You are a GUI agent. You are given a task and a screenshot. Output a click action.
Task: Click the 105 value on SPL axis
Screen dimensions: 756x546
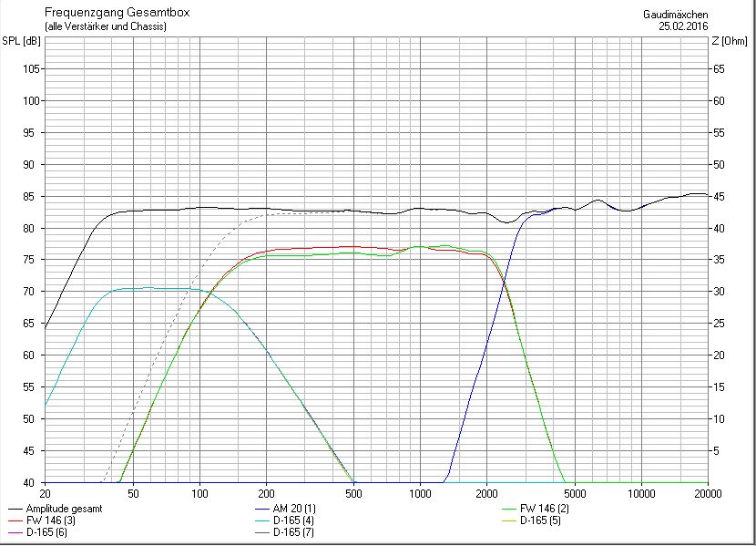31,69
